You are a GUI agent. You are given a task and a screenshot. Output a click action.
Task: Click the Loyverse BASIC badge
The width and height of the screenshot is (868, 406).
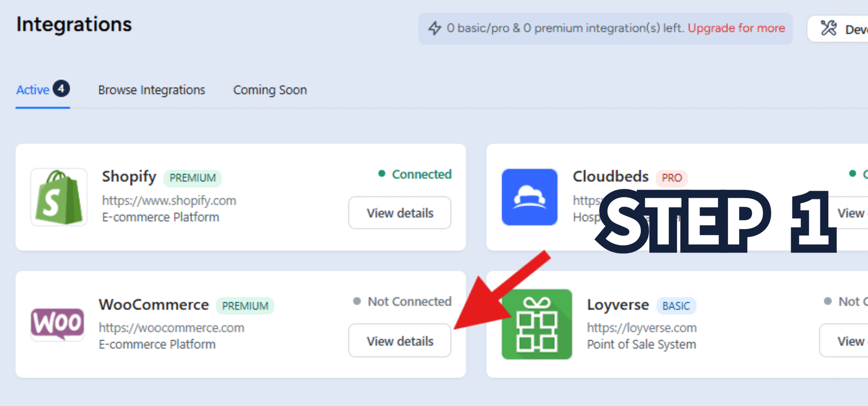click(x=676, y=306)
